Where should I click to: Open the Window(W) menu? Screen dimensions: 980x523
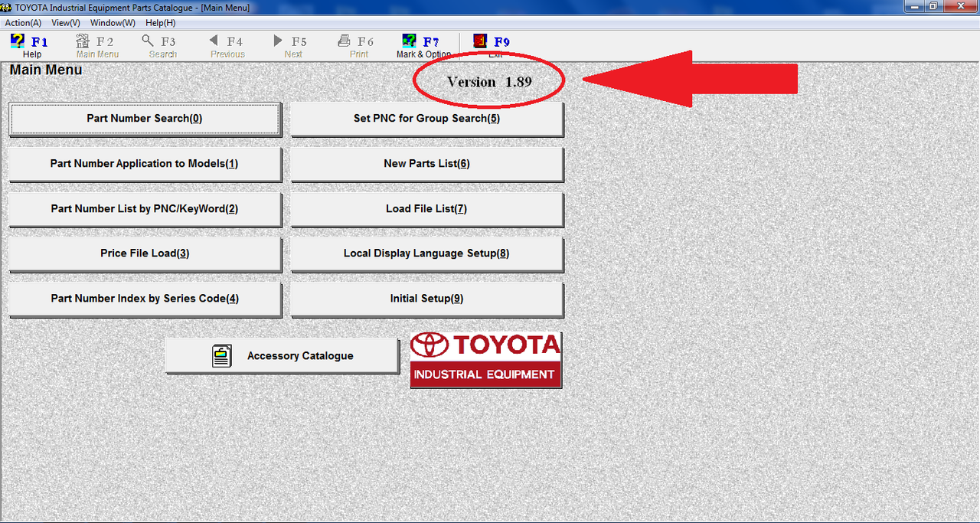pos(113,23)
